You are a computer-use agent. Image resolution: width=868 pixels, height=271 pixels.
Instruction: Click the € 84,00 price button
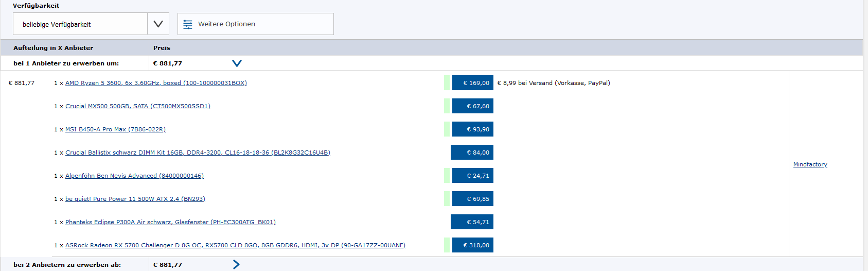pyautogui.click(x=472, y=152)
